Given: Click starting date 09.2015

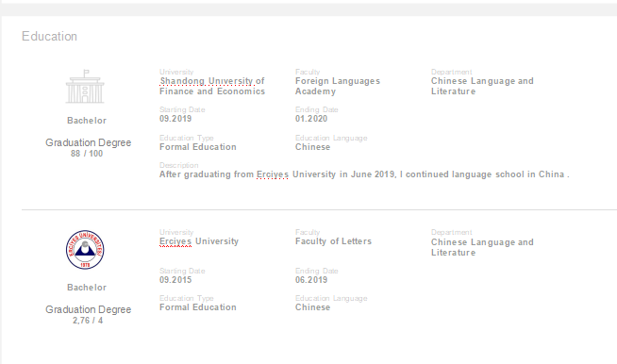Looking at the screenshot, I should pyautogui.click(x=175, y=280).
